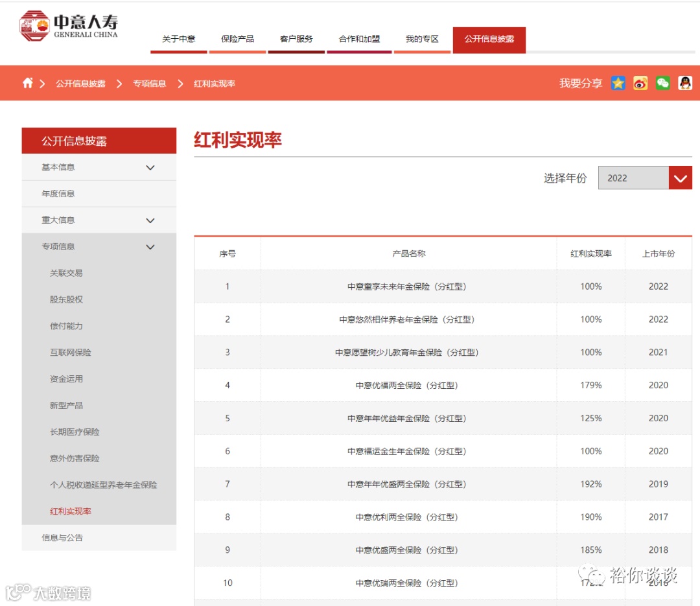Click the 2021 launch year cell

point(659,353)
